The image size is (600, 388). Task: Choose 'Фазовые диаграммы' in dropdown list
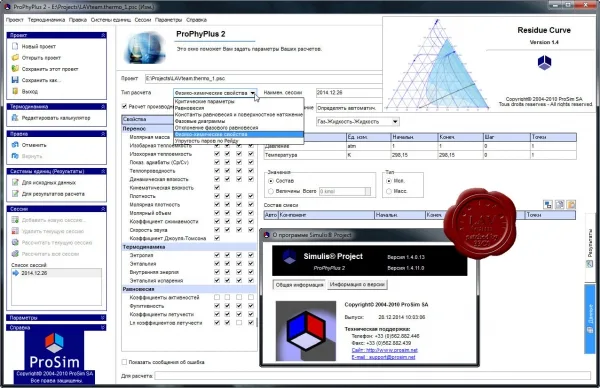[238, 121]
